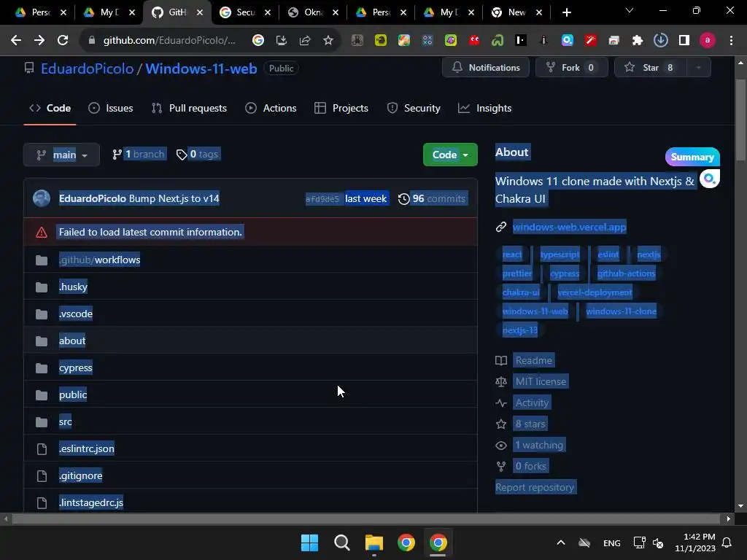Viewport: 747px width, 560px height.
Task: Open the src folder
Action: coord(65,421)
